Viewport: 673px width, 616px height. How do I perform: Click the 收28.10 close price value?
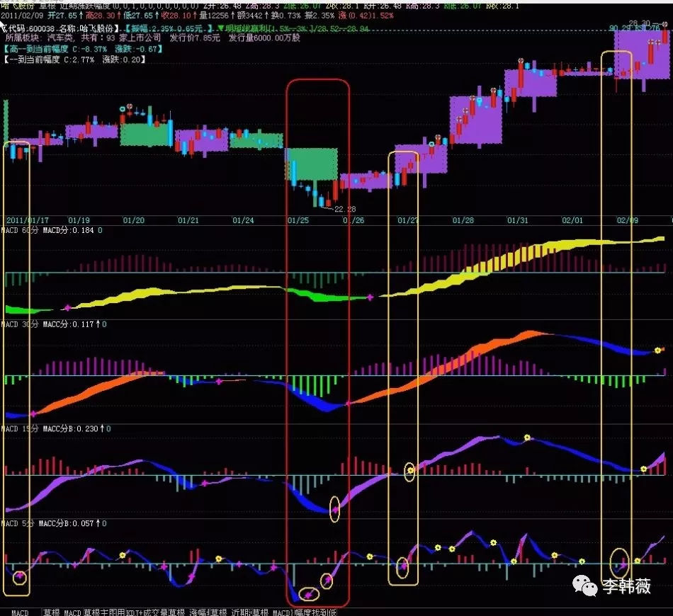tap(175, 16)
